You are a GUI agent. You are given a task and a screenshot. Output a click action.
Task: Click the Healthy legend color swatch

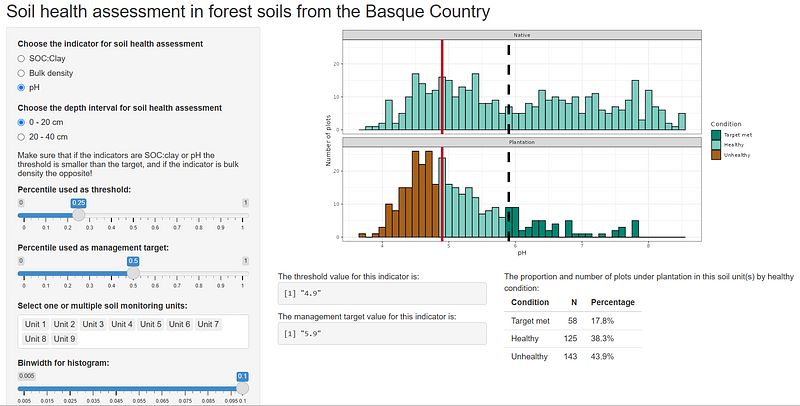716,145
